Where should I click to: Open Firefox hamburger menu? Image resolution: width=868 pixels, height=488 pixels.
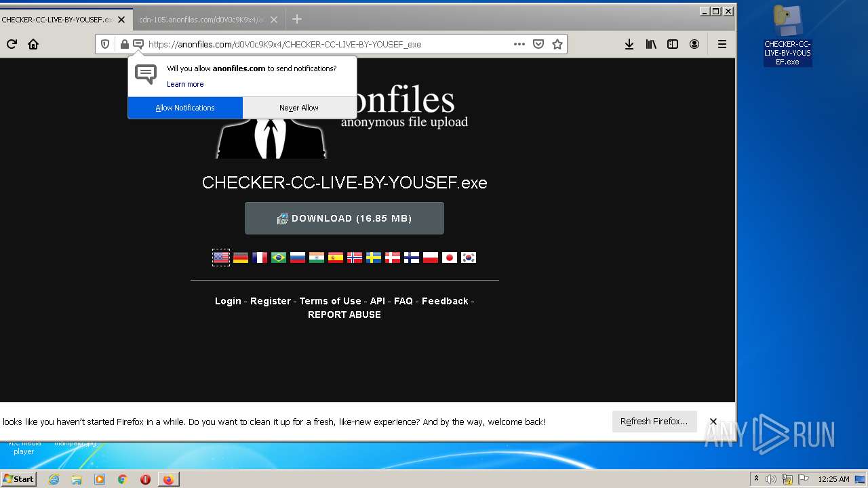[x=722, y=44]
